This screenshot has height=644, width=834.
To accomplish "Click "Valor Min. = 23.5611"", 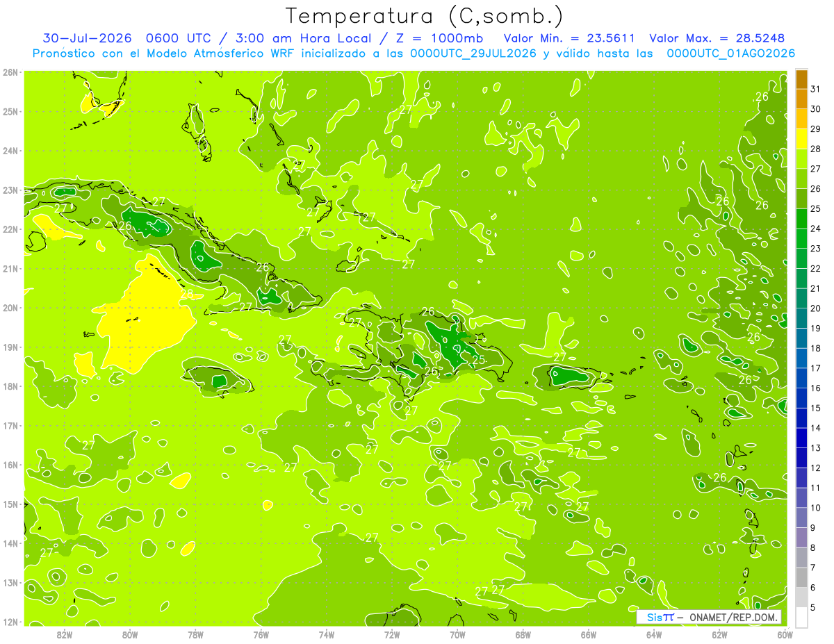I will 569,38.
